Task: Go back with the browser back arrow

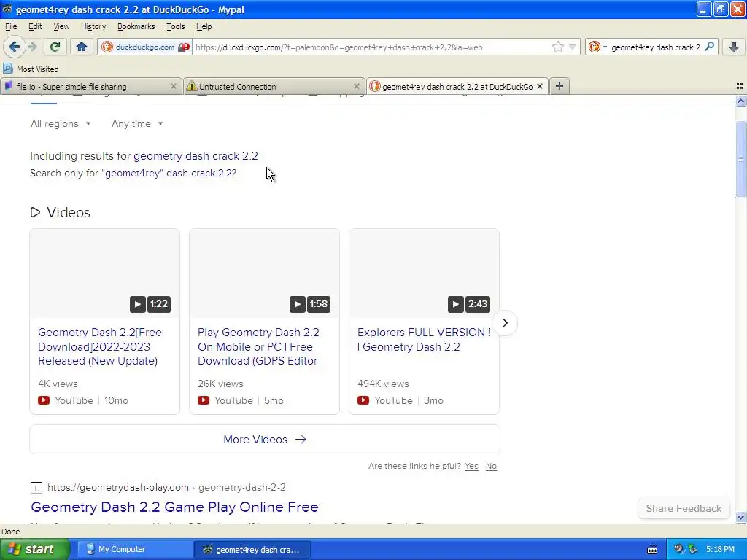Action: click(15, 47)
